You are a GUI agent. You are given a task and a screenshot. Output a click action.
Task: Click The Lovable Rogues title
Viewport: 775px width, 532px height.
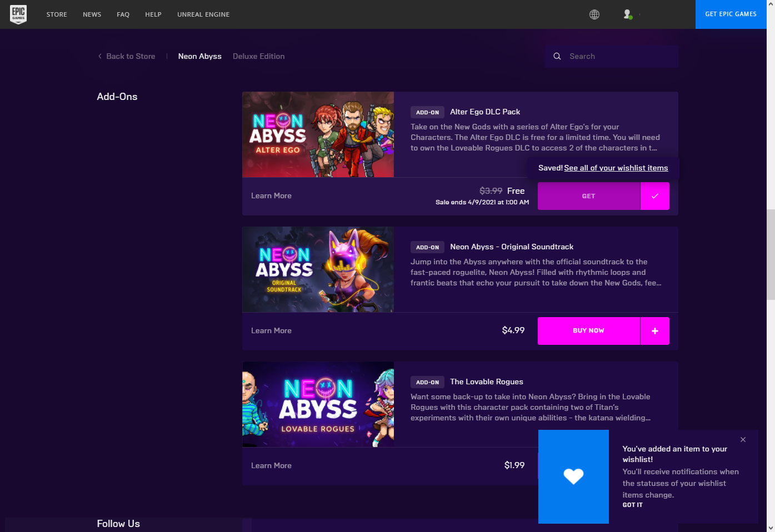487,382
